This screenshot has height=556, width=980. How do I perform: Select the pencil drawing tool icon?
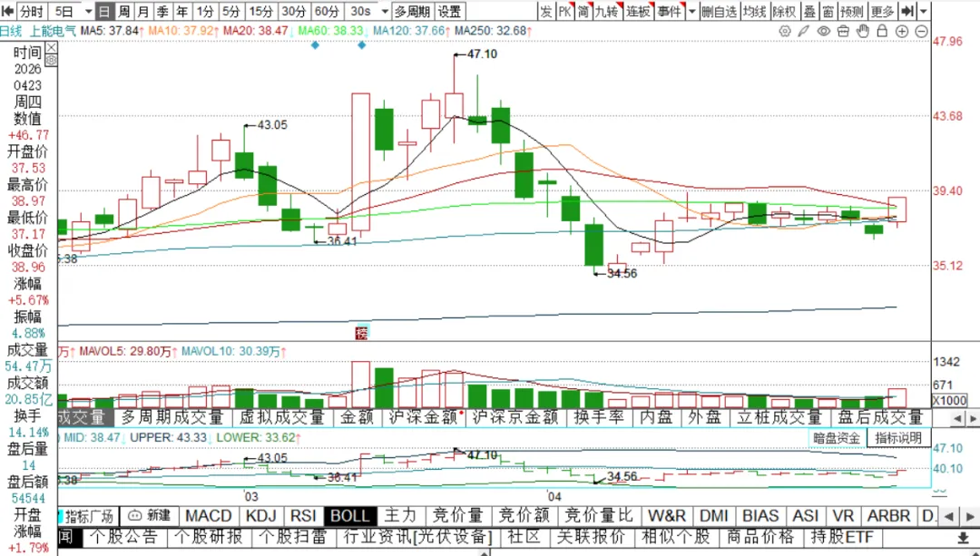[804, 31]
